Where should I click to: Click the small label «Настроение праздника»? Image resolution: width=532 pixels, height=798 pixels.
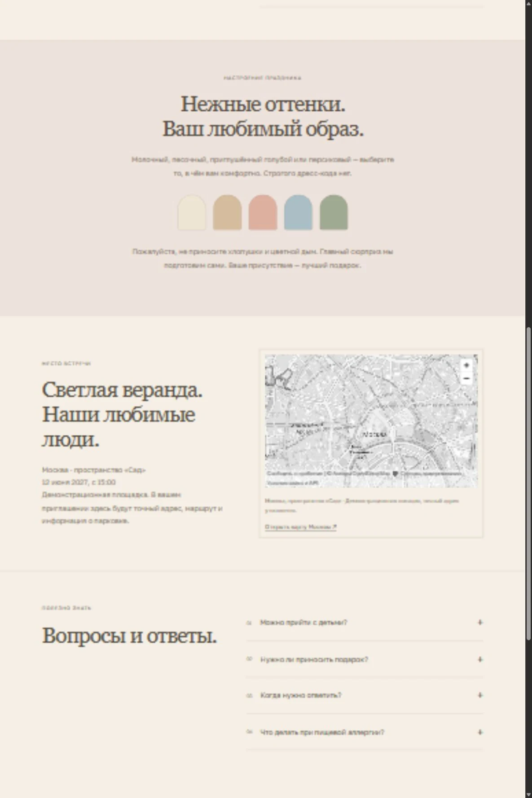[x=263, y=78]
